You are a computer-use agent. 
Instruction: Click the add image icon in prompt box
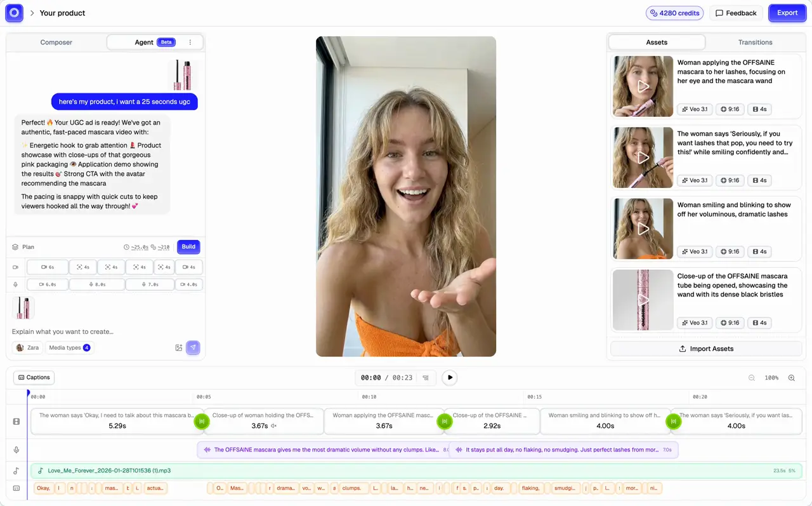(x=179, y=347)
